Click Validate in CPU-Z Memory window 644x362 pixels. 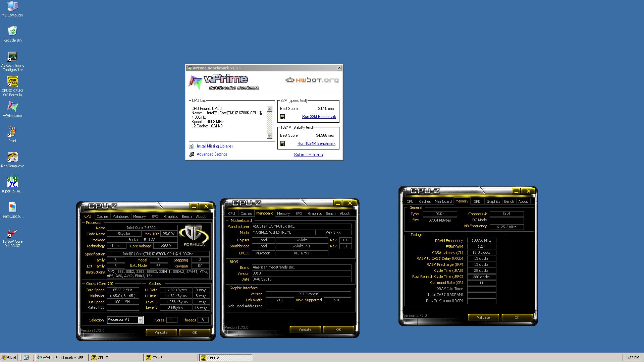click(483, 317)
